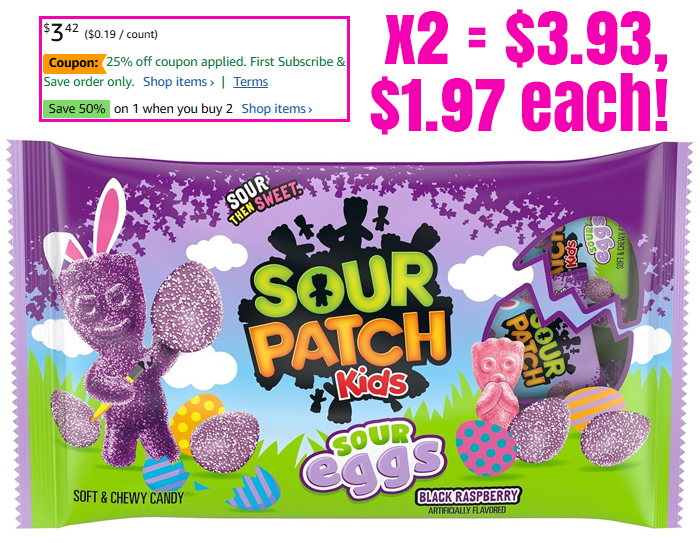Click the orange Coupon badge

pos(74,63)
